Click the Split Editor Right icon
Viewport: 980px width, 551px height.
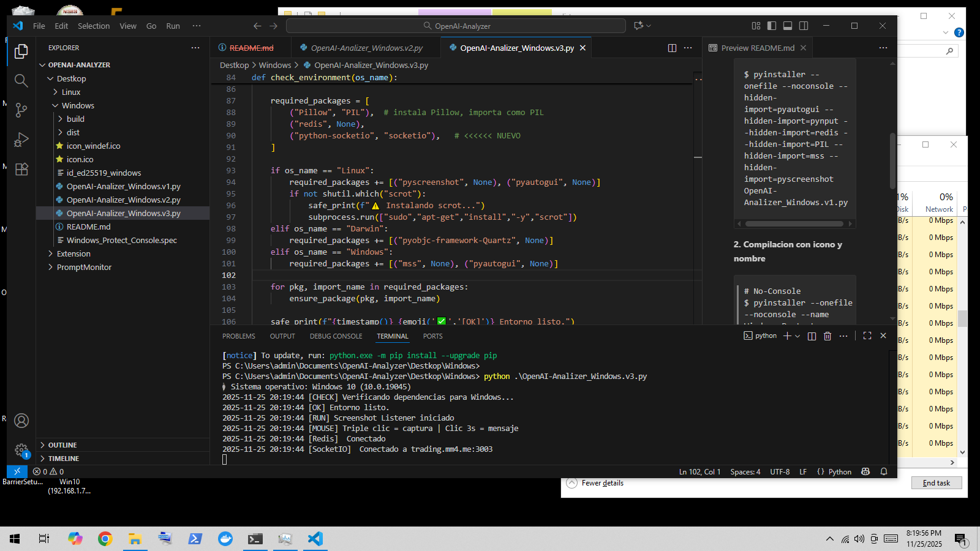[x=672, y=48]
